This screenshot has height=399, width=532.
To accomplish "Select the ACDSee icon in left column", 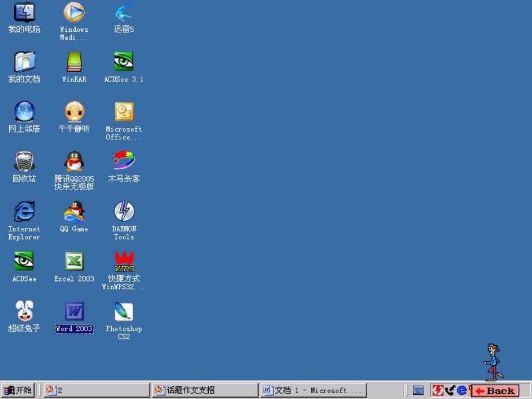I will click(x=24, y=261).
